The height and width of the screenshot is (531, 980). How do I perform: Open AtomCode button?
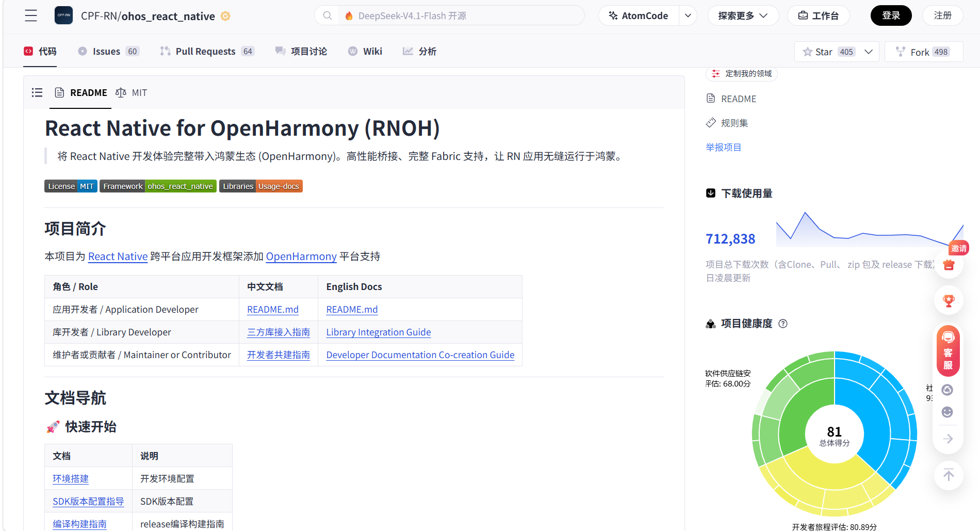[x=639, y=15]
